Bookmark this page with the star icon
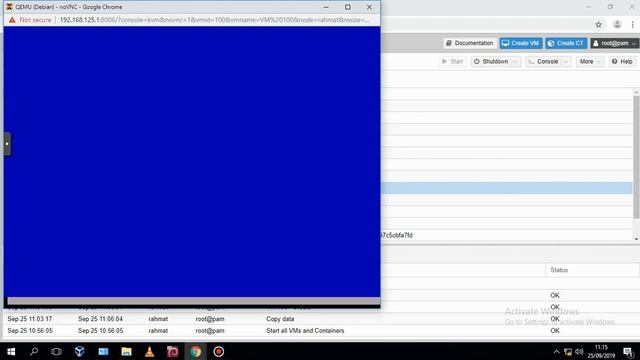Screen dimensions: 640x360 (598, 24)
